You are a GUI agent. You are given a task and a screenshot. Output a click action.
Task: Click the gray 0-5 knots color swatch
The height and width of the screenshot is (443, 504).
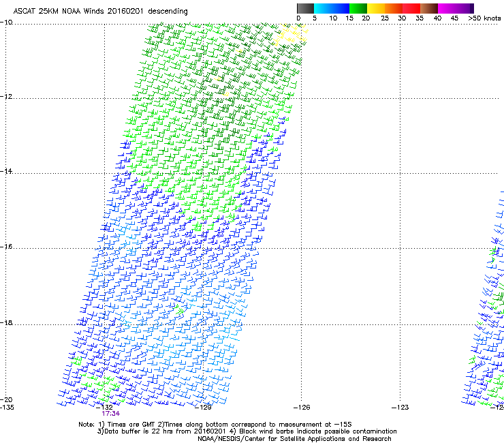[305, 8]
